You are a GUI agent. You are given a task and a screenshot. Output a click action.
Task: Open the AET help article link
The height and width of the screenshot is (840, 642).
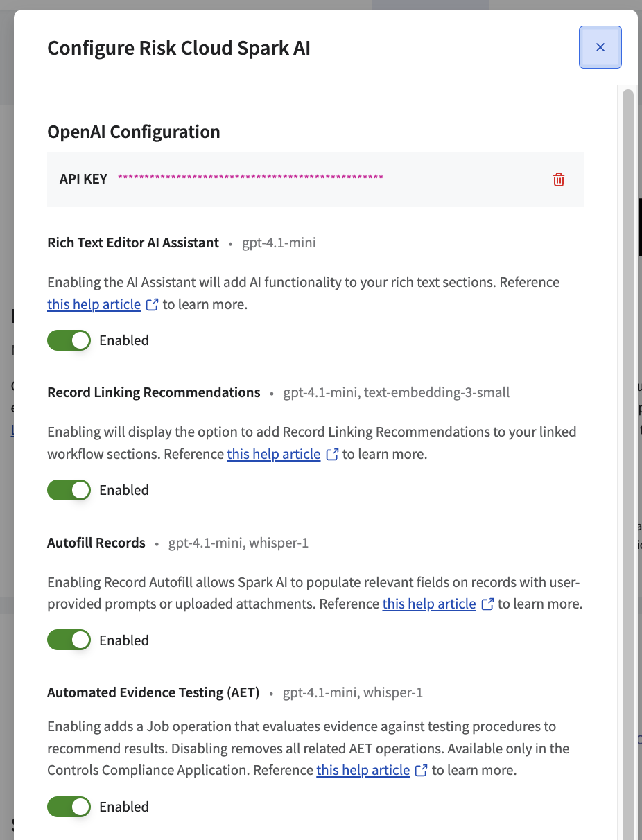click(363, 771)
